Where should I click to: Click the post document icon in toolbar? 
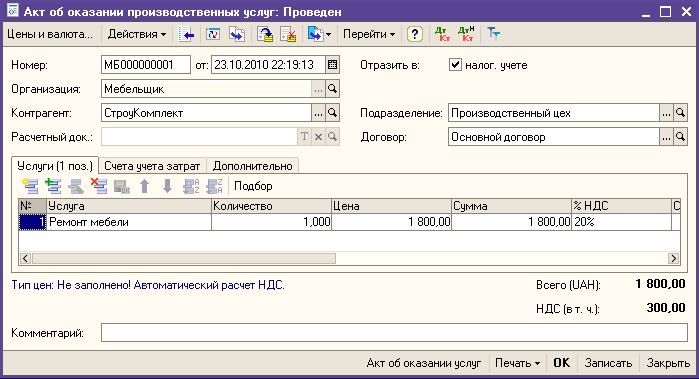pos(237,34)
